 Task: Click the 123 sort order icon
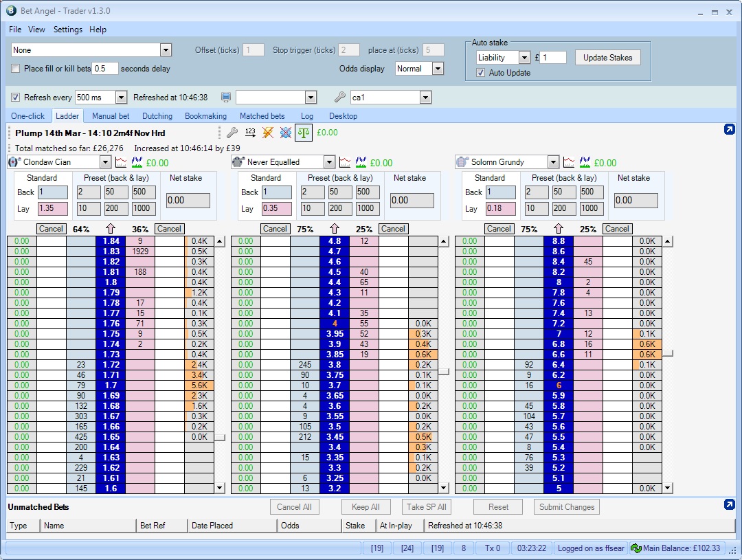[x=250, y=133]
